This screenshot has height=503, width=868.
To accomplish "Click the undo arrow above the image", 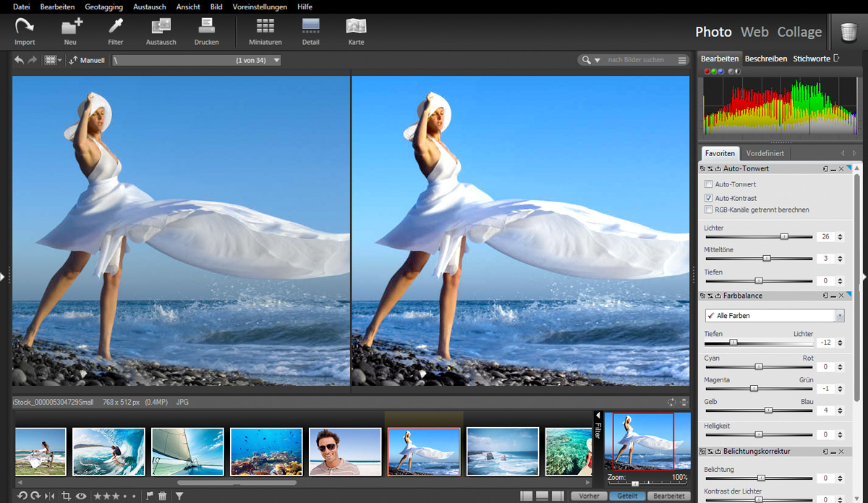I will [x=19, y=60].
